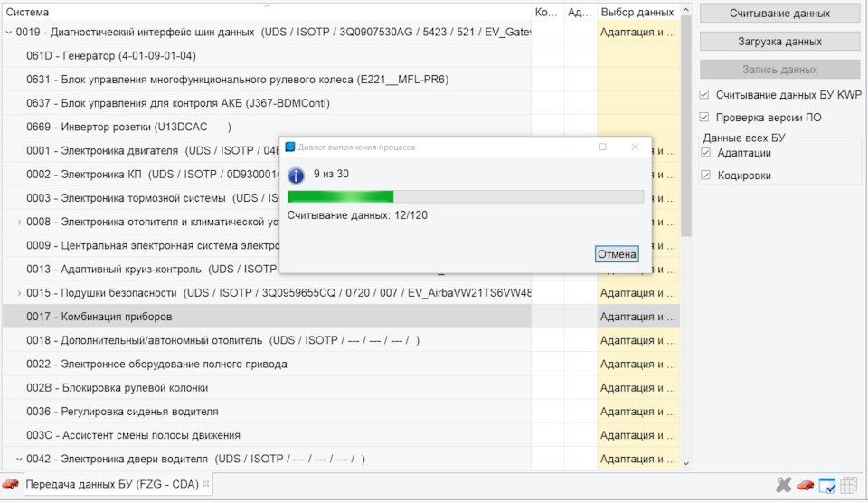Click the vertical scrollbar thumb

(686, 127)
